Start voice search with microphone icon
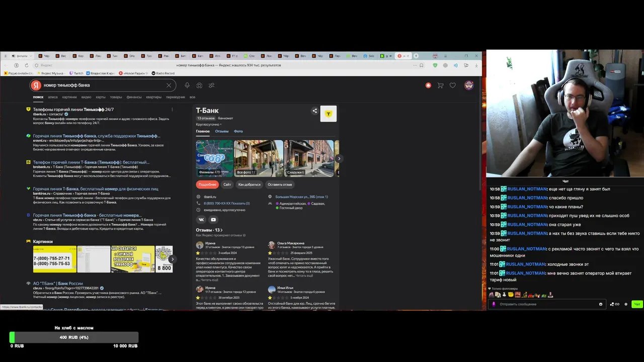Image resolution: width=644 pixels, height=362 pixels. [x=187, y=85]
